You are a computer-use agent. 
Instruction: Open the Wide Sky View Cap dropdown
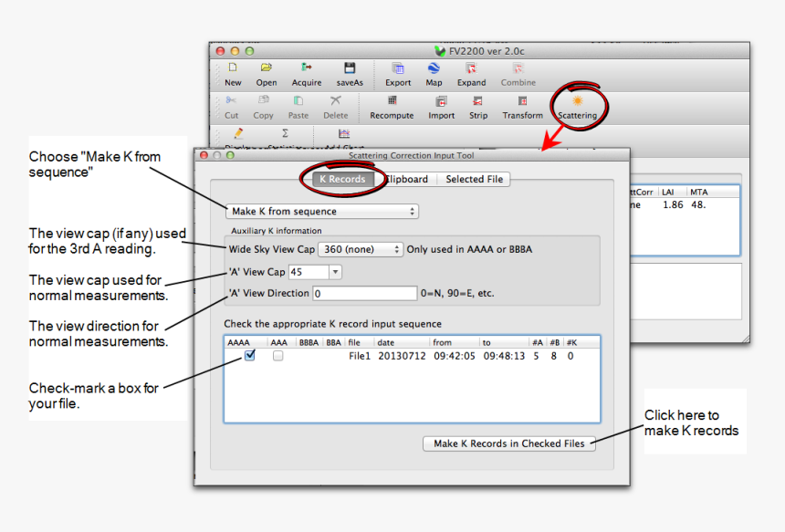click(361, 249)
